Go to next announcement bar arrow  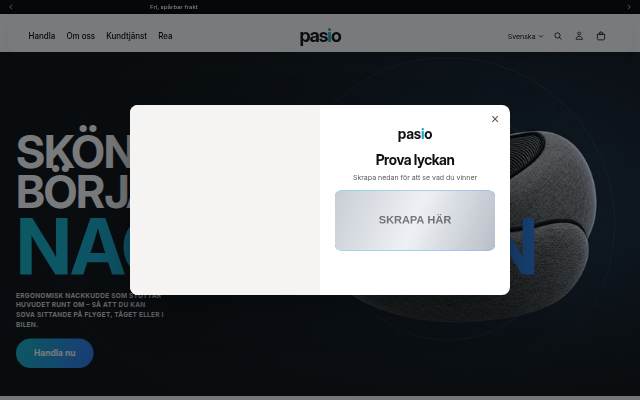click(629, 7)
